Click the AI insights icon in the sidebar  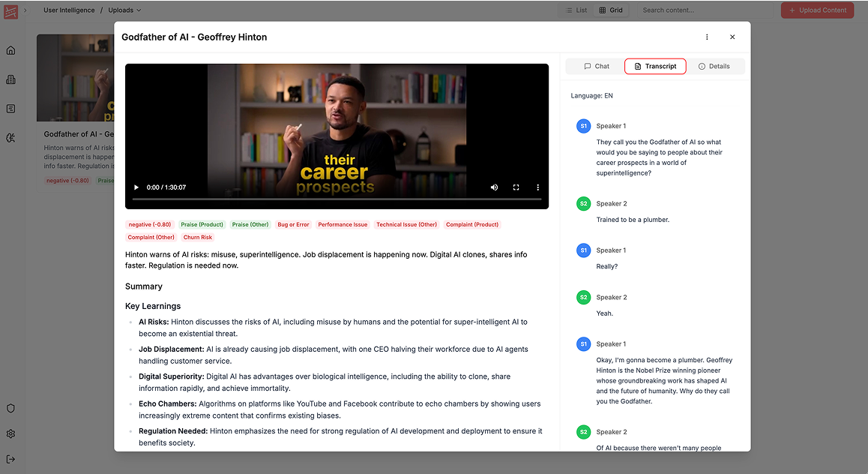coord(10,138)
